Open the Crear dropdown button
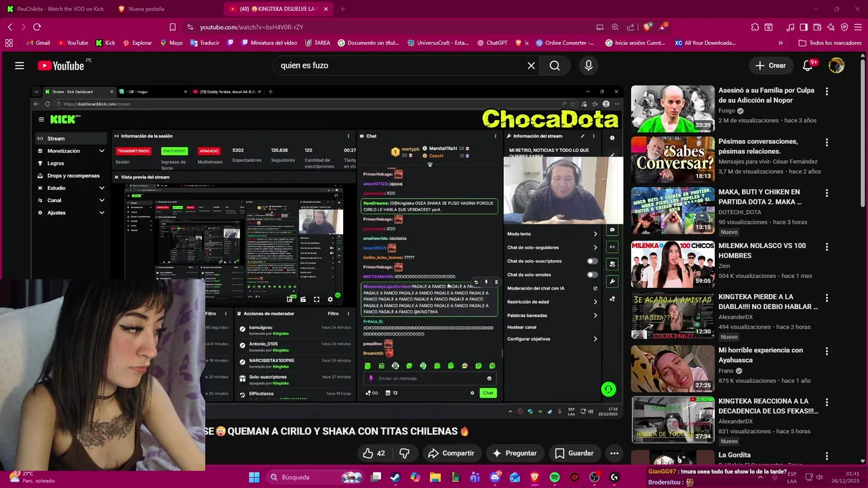Screen dimensions: 868x488 (770, 66)
